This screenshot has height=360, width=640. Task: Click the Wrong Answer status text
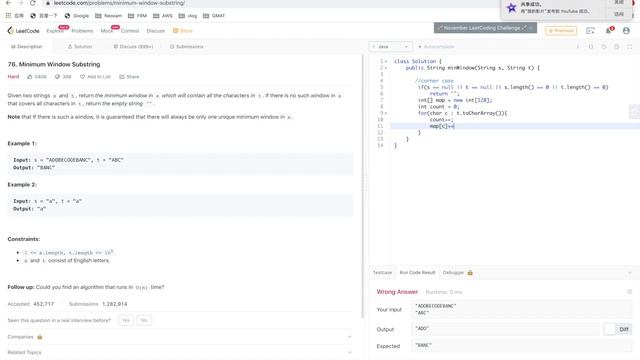coord(397,292)
